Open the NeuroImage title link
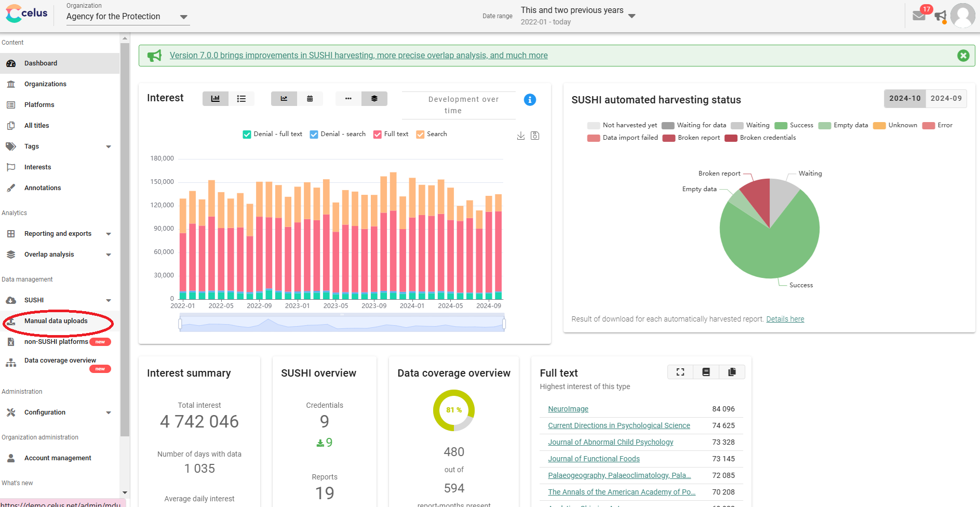 pos(568,409)
